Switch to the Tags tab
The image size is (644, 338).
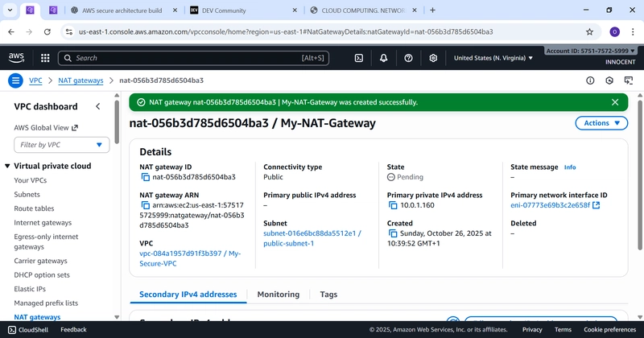[328, 295]
